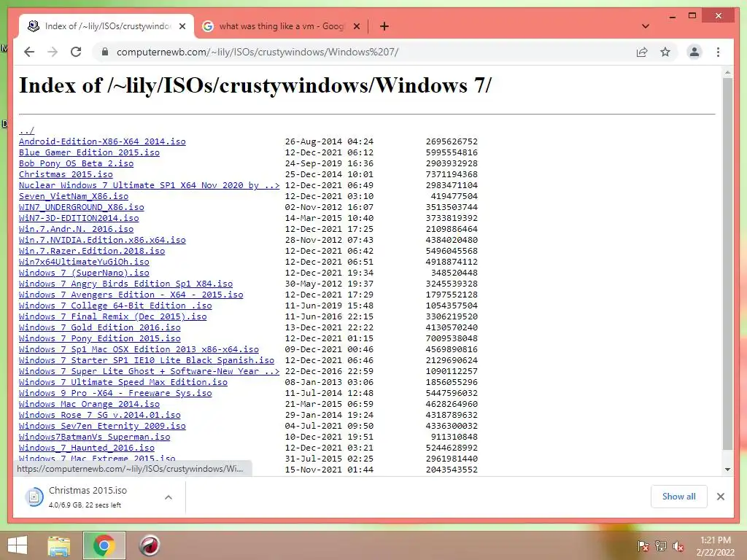The width and height of the screenshot is (747, 560).
Task: View site information via lock icon
Action: [105, 52]
